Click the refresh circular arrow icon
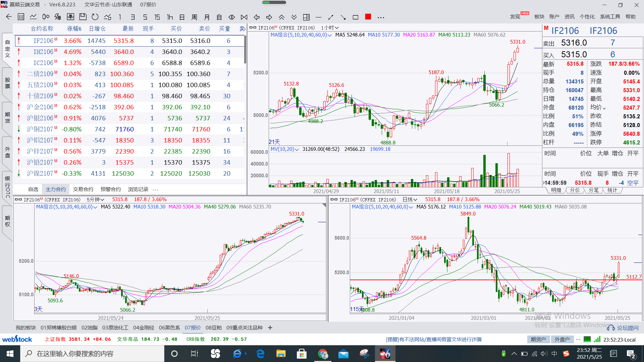 [95, 17]
